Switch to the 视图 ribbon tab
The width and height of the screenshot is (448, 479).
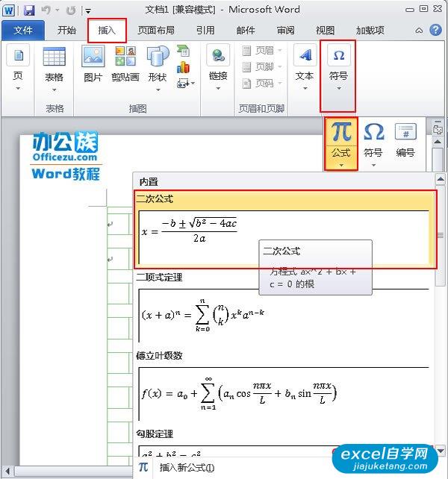[325, 31]
